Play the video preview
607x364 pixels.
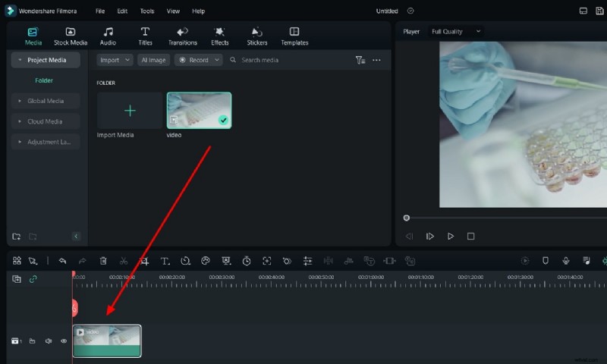(450, 236)
